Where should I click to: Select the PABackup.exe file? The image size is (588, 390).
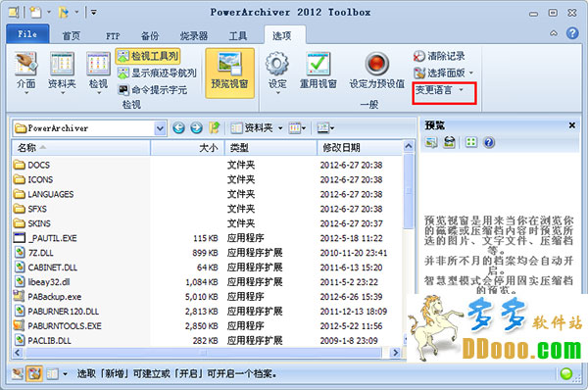click(47, 297)
